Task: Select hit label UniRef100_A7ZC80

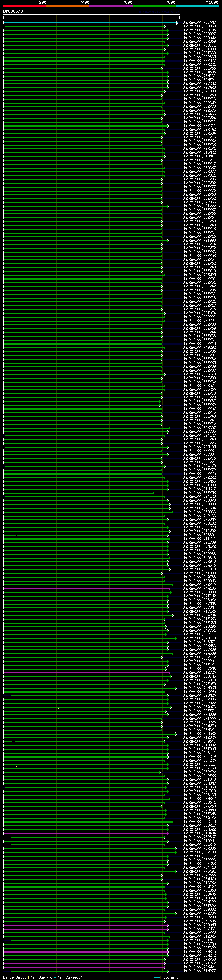Action: pos(199,913)
